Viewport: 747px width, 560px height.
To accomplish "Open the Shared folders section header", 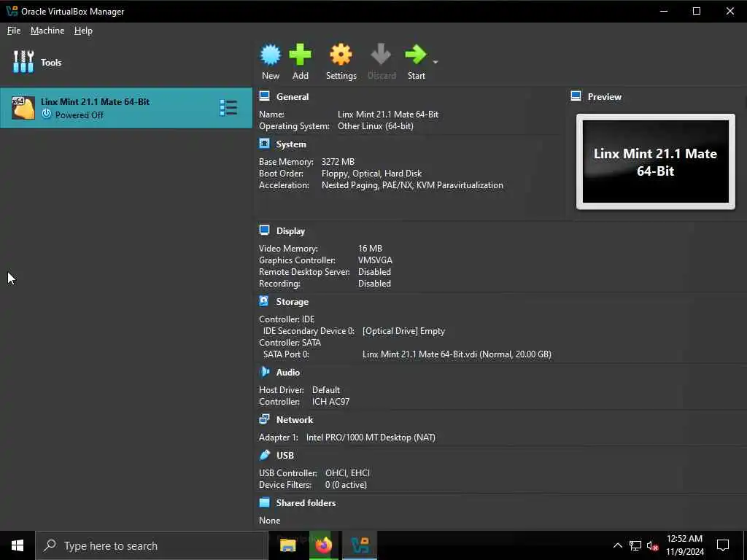I will [x=306, y=503].
